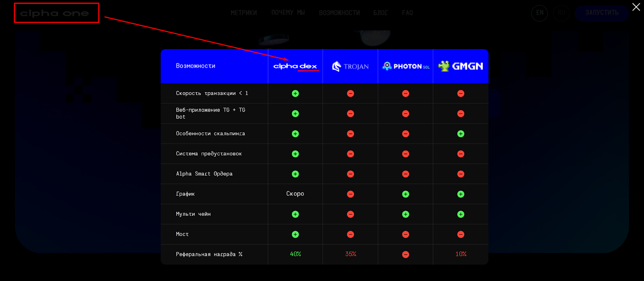This screenshot has width=644, height=281.
Task: Click the Запустить button
Action: (602, 13)
